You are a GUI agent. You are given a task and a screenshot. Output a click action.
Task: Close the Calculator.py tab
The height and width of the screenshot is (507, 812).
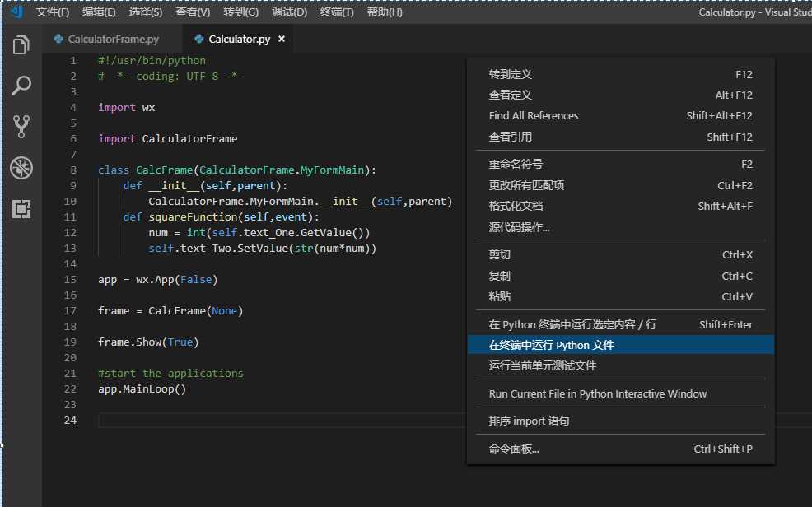coord(282,39)
